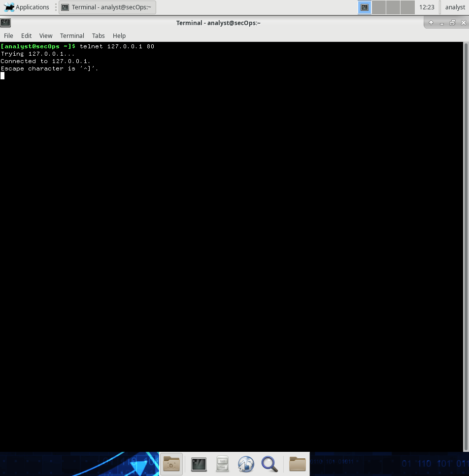The width and height of the screenshot is (469, 476).
Task: Expand the Terminal menu in menu bar
Action: tap(72, 35)
